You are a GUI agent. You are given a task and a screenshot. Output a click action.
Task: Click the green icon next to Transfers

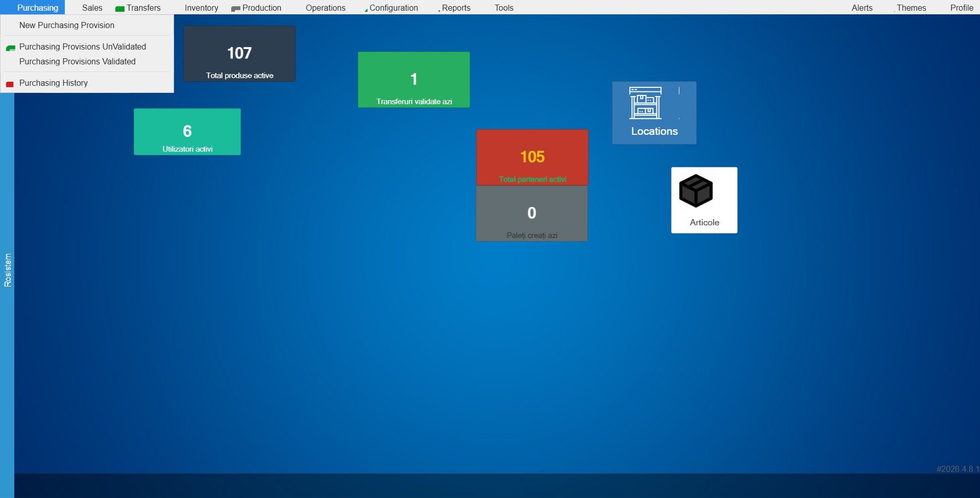(x=120, y=9)
